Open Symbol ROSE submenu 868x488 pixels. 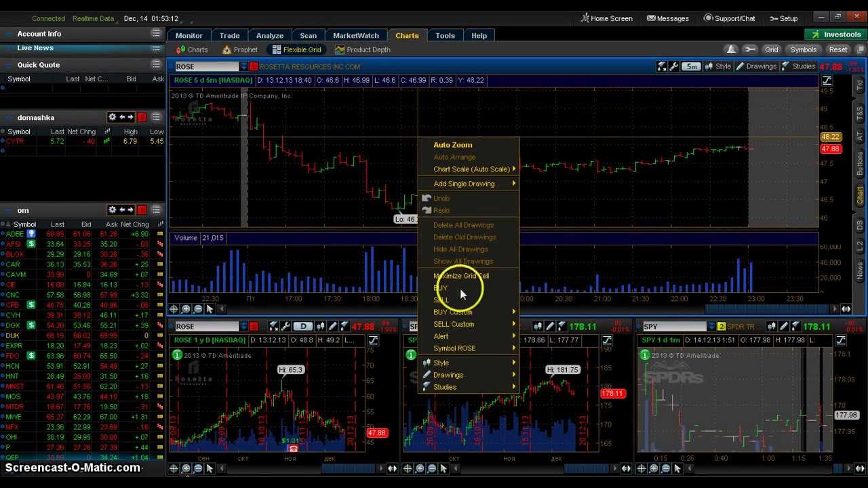point(469,348)
